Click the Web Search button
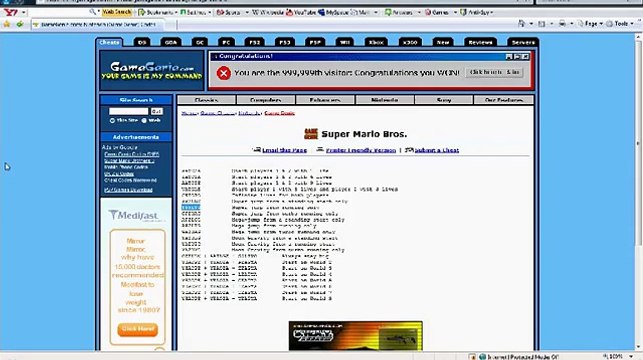The width and height of the screenshot is (643, 360). coord(116,13)
